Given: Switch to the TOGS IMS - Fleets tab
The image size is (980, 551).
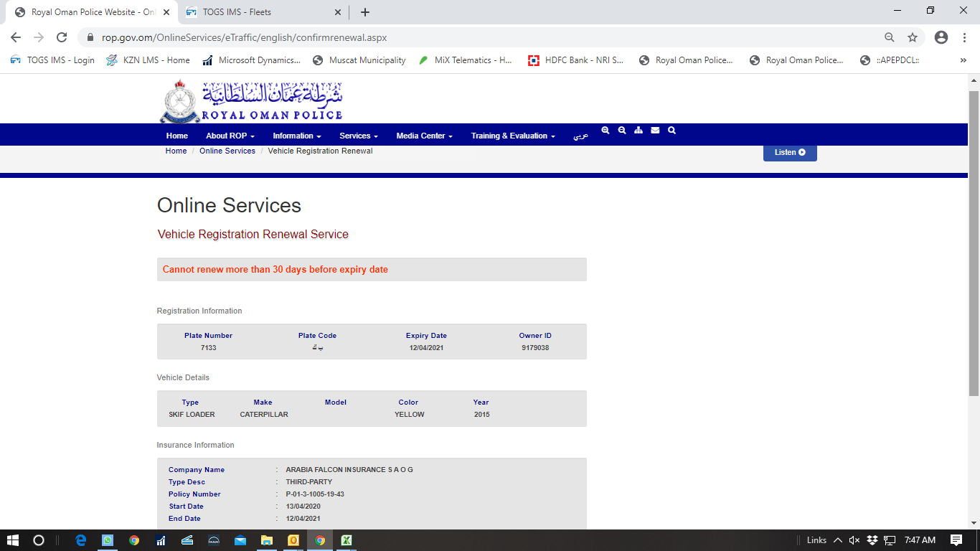Looking at the screenshot, I should [x=260, y=12].
